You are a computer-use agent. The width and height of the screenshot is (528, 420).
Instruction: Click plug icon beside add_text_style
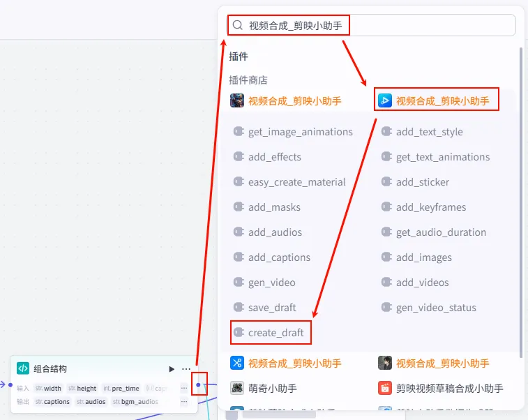[x=386, y=131]
